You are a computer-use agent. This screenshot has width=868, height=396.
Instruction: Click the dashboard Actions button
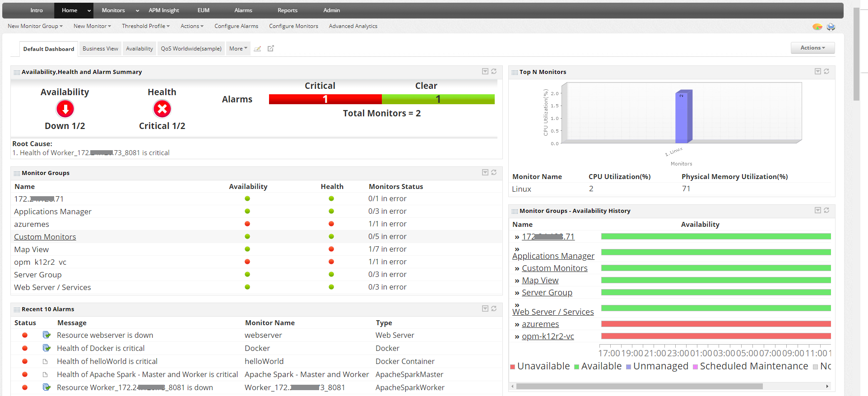coord(812,48)
